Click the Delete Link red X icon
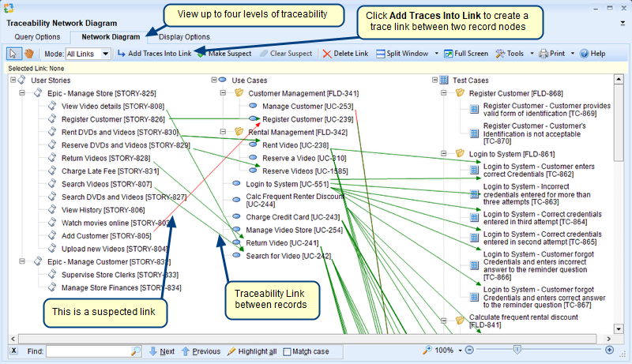 [x=328, y=54]
